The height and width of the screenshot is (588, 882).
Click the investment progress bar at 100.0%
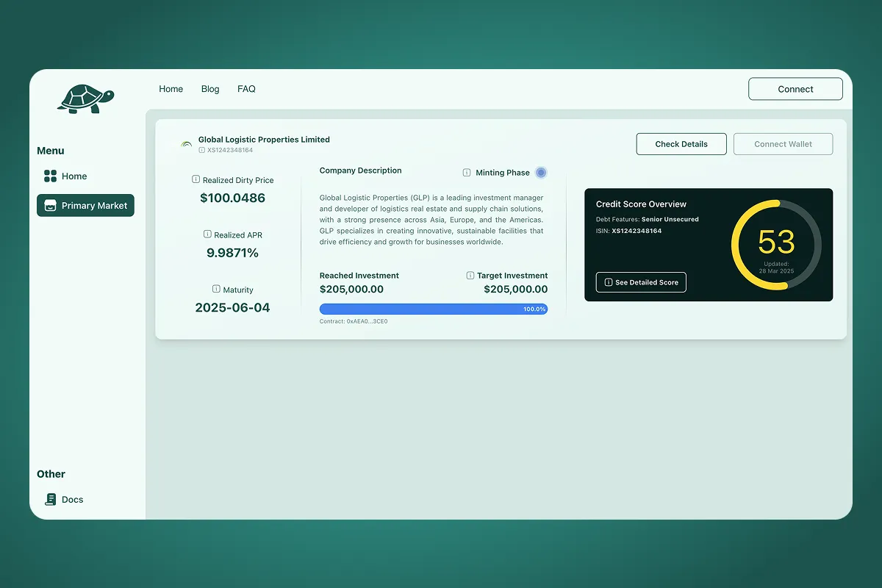point(434,309)
